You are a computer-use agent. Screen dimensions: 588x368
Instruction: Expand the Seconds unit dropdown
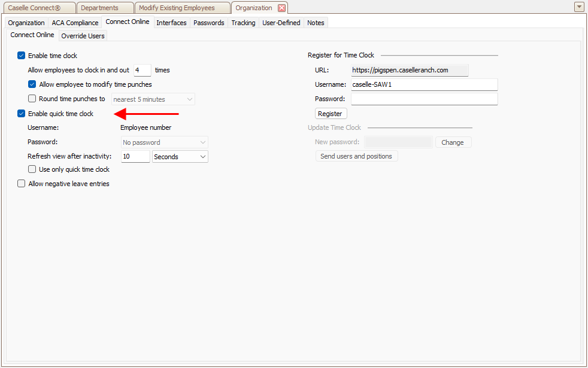pyautogui.click(x=180, y=157)
